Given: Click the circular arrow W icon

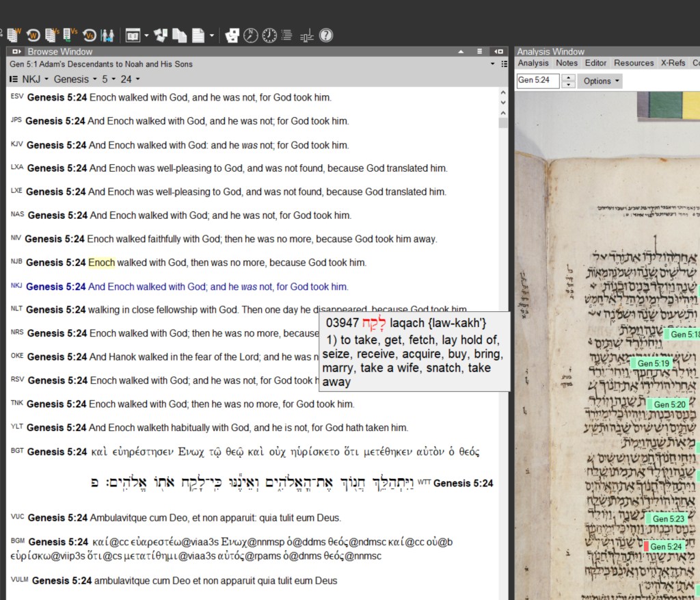Looking at the screenshot, I should coord(32,35).
